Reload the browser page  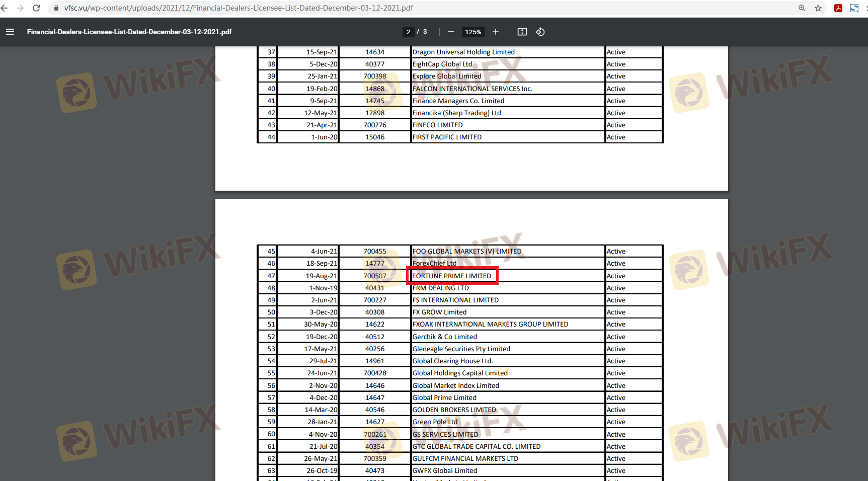pos(36,8)
